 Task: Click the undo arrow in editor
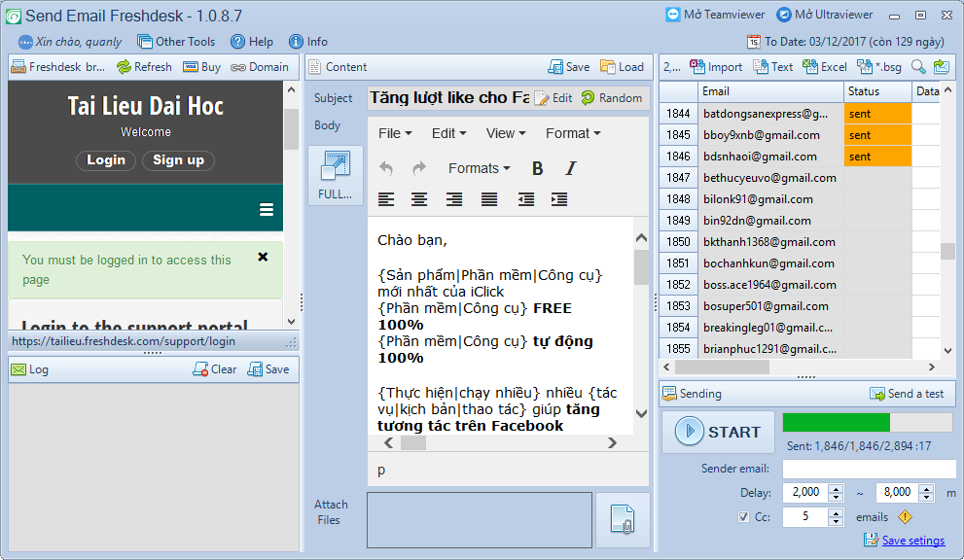(x=386, y=168)
